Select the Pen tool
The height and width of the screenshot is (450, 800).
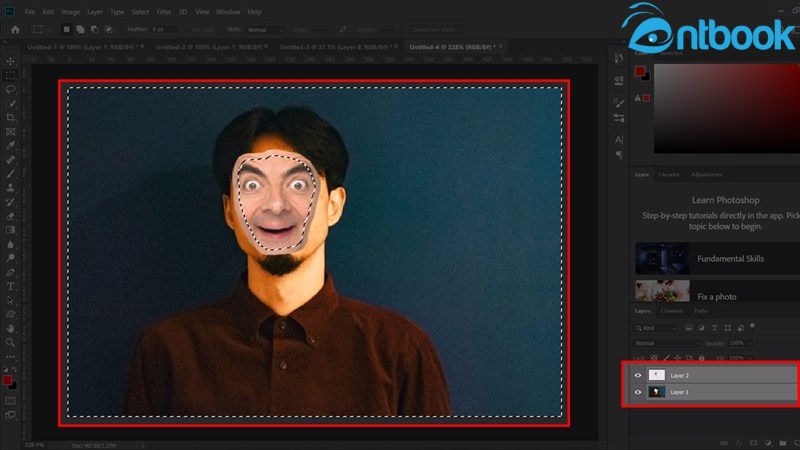click(10, 272)
